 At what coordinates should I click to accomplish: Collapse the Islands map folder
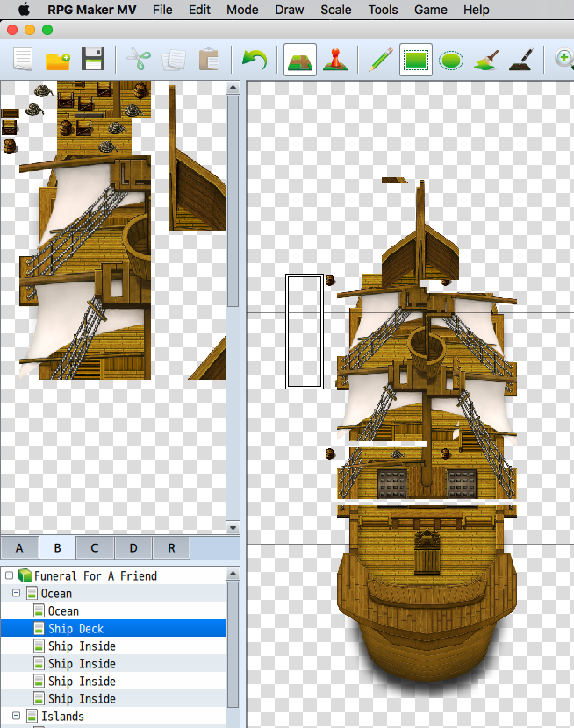click(17, 716)
